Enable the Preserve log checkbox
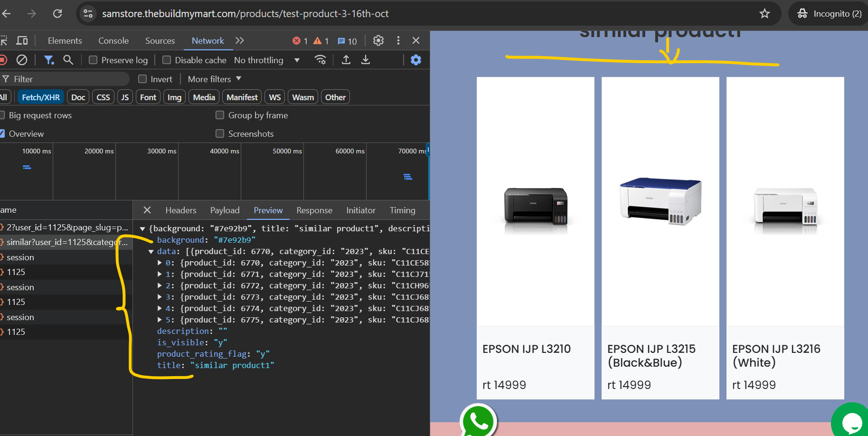The image size is (868, 436). pos(93,60)
